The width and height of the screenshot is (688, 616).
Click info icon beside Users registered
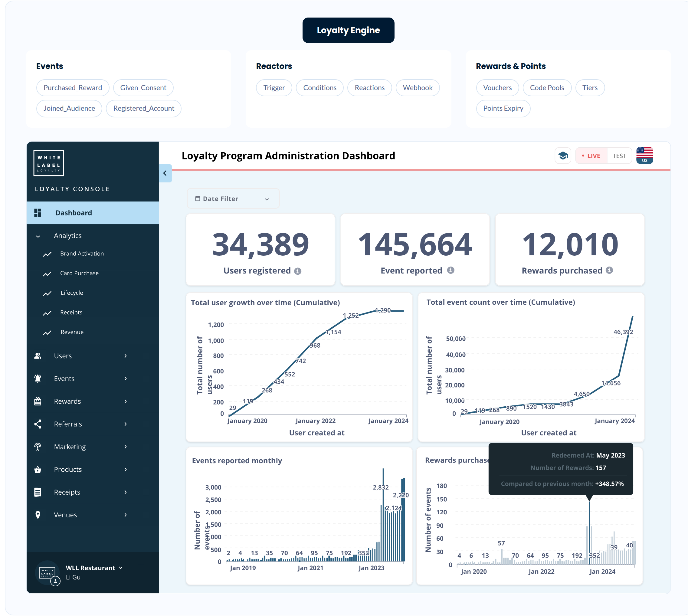pyautogui.click(x=297, y=271)
